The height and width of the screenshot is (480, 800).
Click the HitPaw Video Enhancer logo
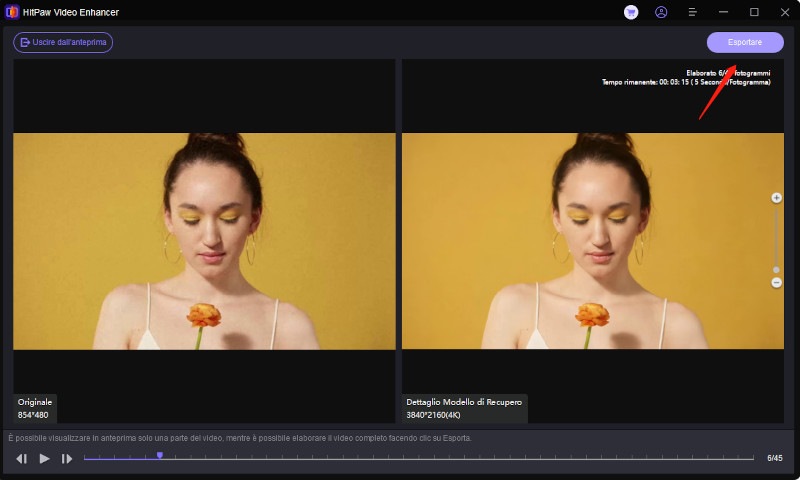pos(12,12)
